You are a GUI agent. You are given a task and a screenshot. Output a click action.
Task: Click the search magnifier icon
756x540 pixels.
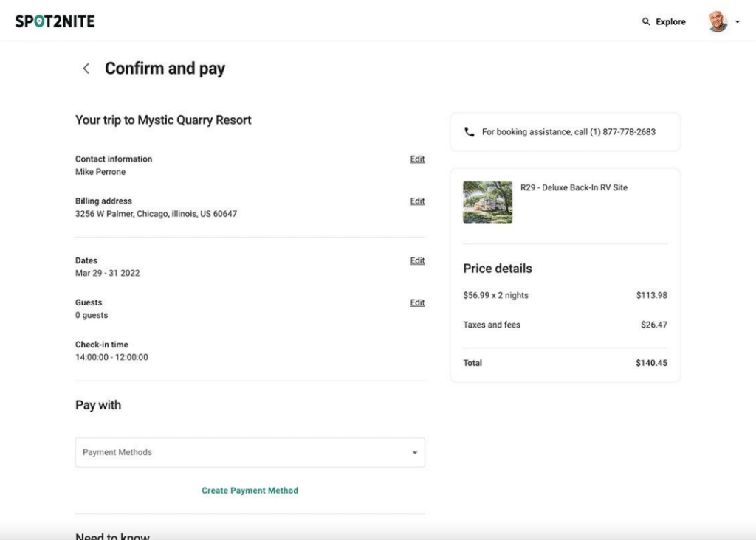click(646, 21)
